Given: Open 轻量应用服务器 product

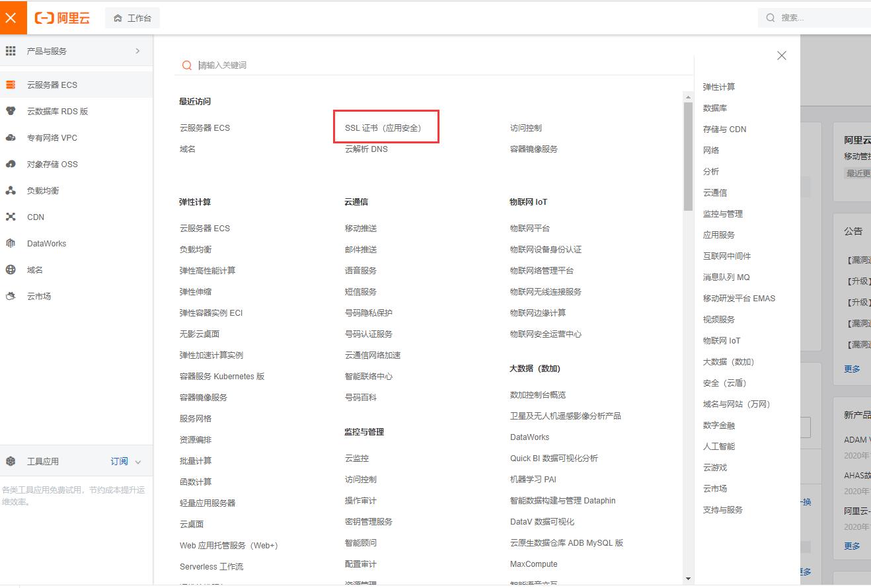Looking at the screenshot, I should 208,503.
